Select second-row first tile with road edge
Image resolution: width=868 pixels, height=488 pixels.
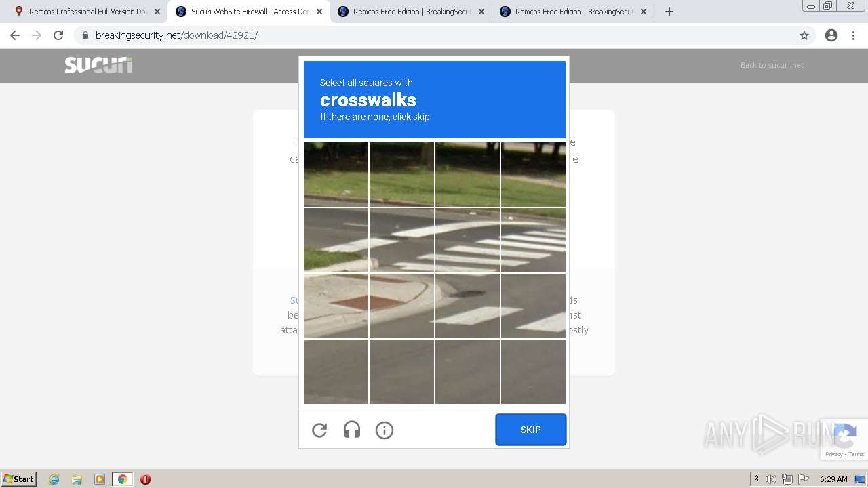click(x=336, y=240)
